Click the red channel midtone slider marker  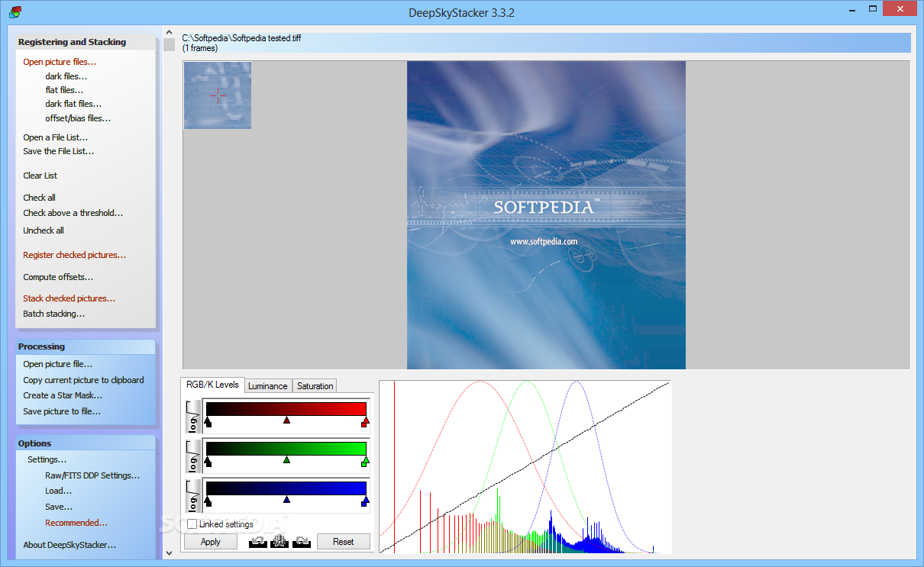[x=286, y=420]
